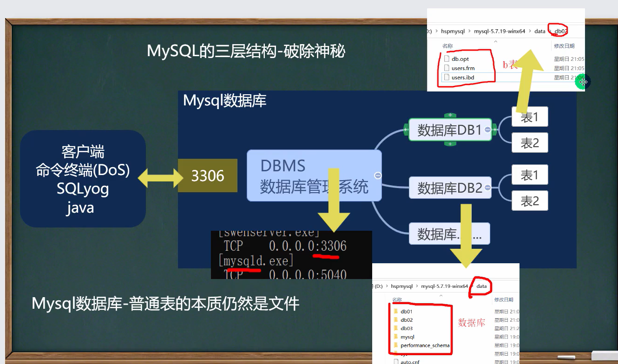Click the 修改日期 column header

[x=564, y=46]
